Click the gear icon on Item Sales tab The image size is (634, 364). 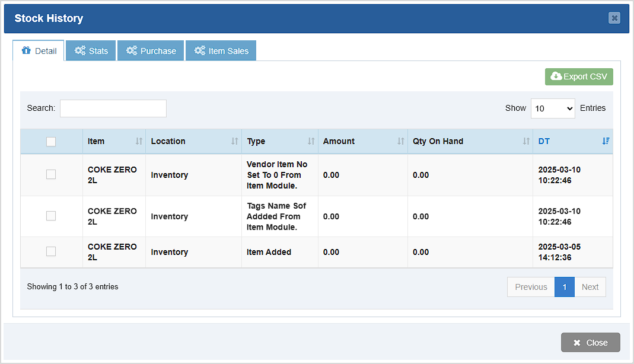pos(200,50)
